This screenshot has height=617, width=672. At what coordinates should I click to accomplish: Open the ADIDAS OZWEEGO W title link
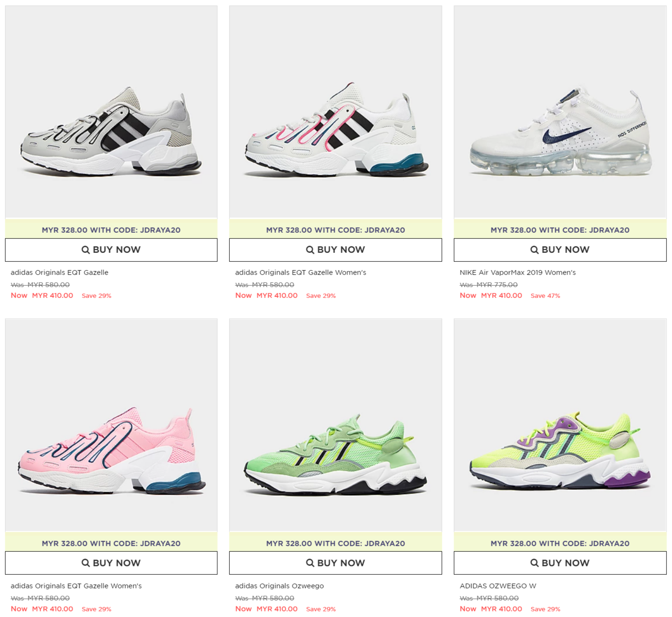pyautogui.click(x=498, y=586)
